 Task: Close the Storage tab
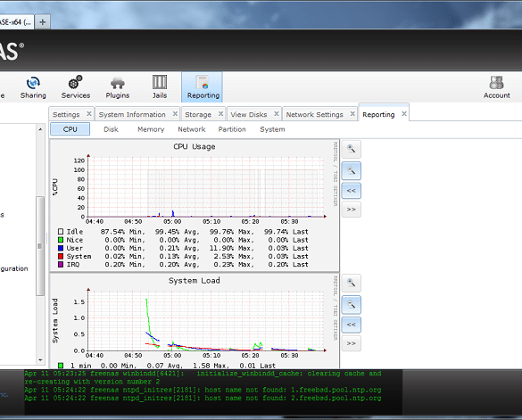coord(220,114)
